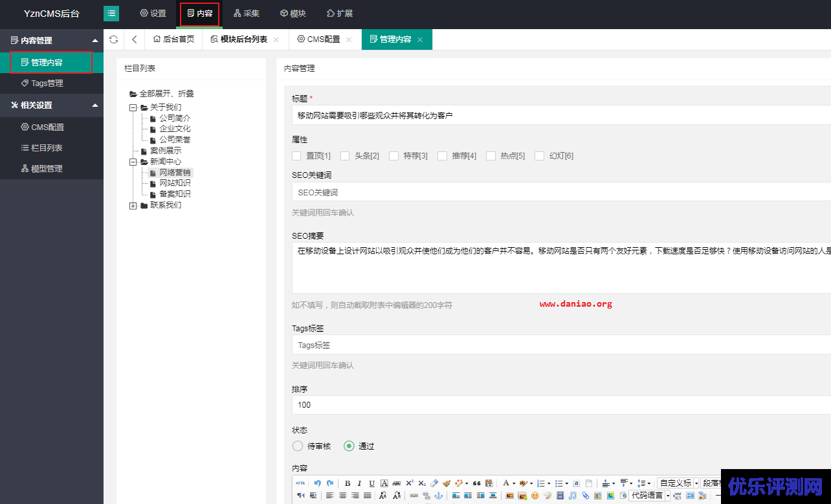Switch to the 采集 menu in top bar

point(246,13)
